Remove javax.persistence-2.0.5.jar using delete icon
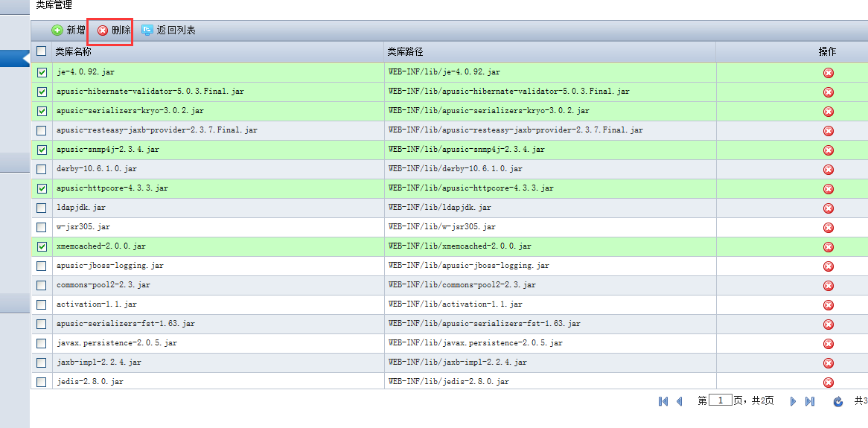 (828, 343)
